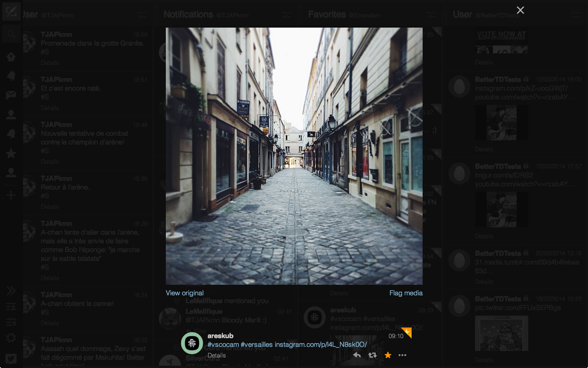Expand Details under 'Promenade dans la grotte Granite'
Image resolution: width=588 pixels, height=368 pixels.
coord(50,63)
